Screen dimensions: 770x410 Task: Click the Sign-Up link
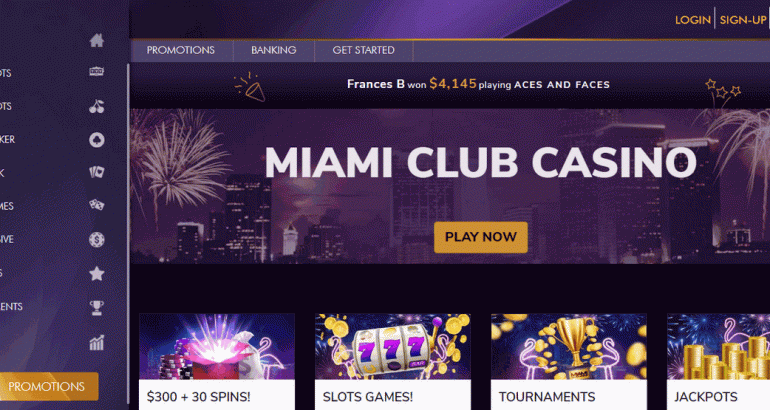pyautogui.click(x=743, y=20)
